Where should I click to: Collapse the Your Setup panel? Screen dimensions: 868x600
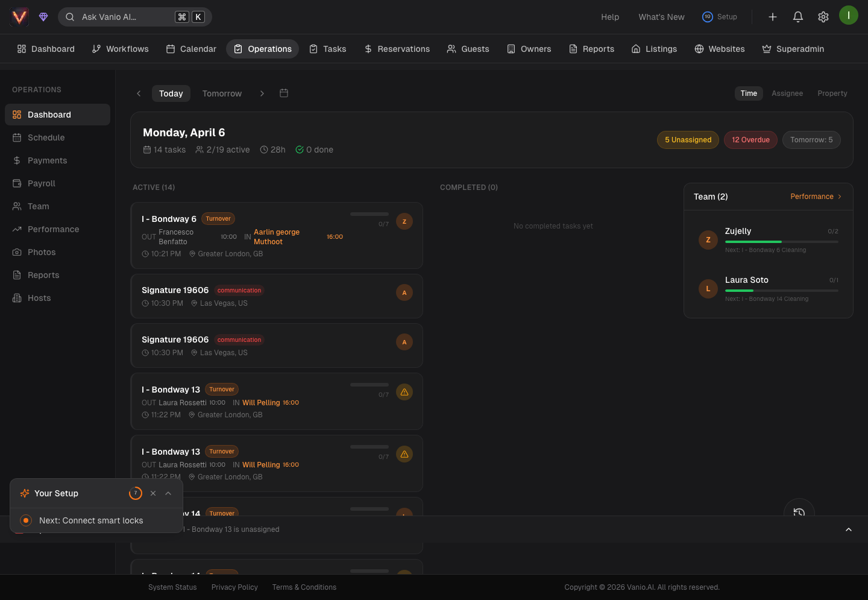tap(168, 493)
